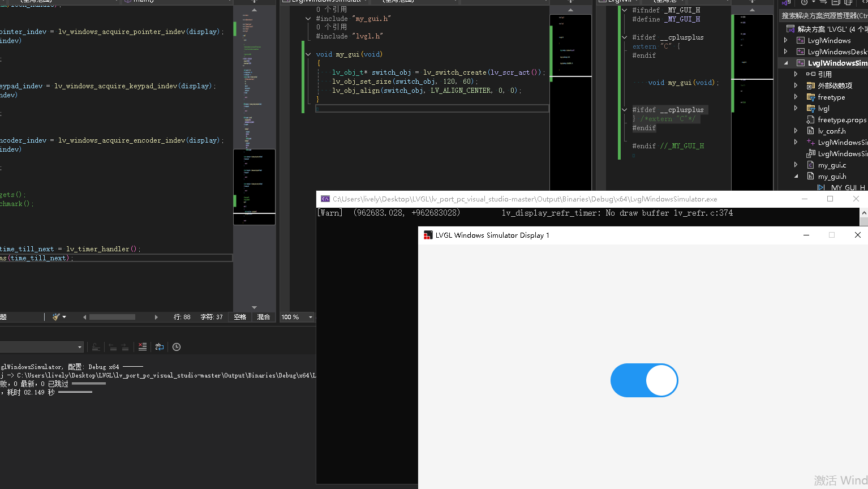Collapse the #ifndef _MY_GUI_H block
The image size is (868, 489).
625,10
